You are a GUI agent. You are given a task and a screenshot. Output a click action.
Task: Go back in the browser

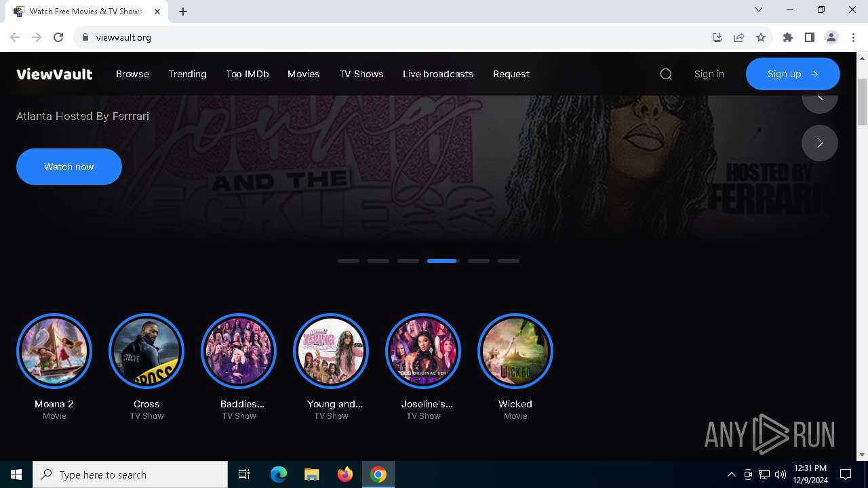(15, 37)
